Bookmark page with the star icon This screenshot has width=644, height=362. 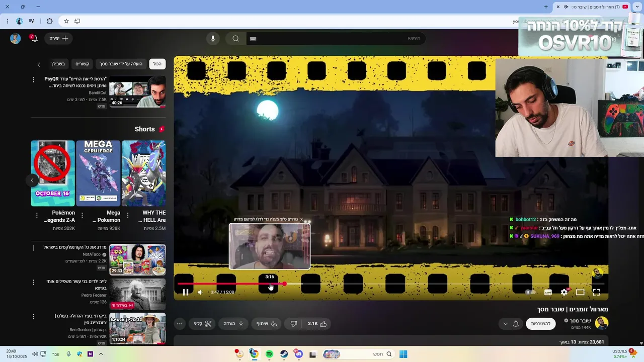pyautogui.click(x=66, y=21)
